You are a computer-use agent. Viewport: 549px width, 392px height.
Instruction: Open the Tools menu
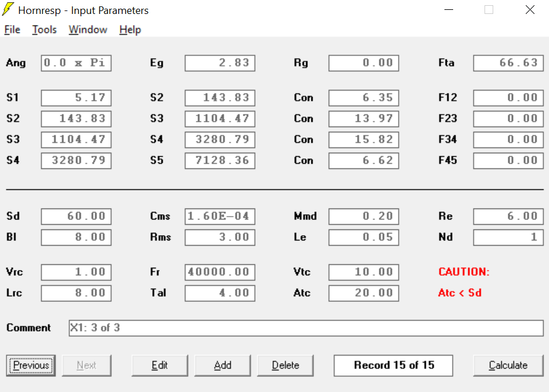pos(45,30)
